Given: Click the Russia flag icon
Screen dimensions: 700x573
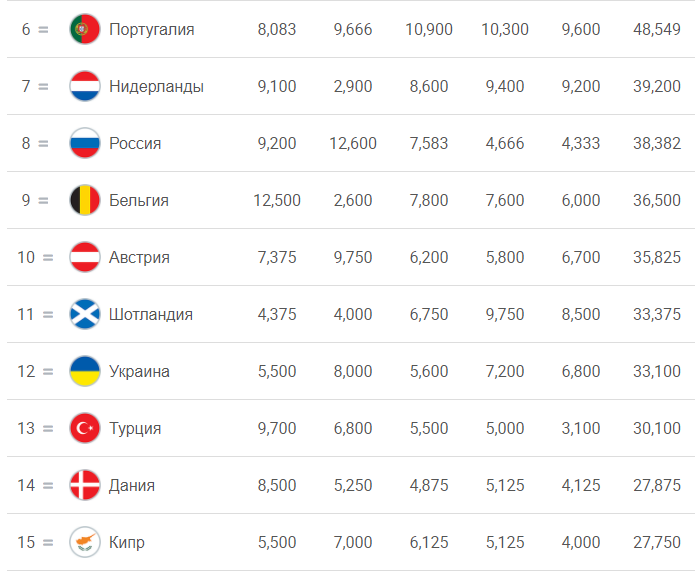Looking at the screenshot, I should (85, 144).
